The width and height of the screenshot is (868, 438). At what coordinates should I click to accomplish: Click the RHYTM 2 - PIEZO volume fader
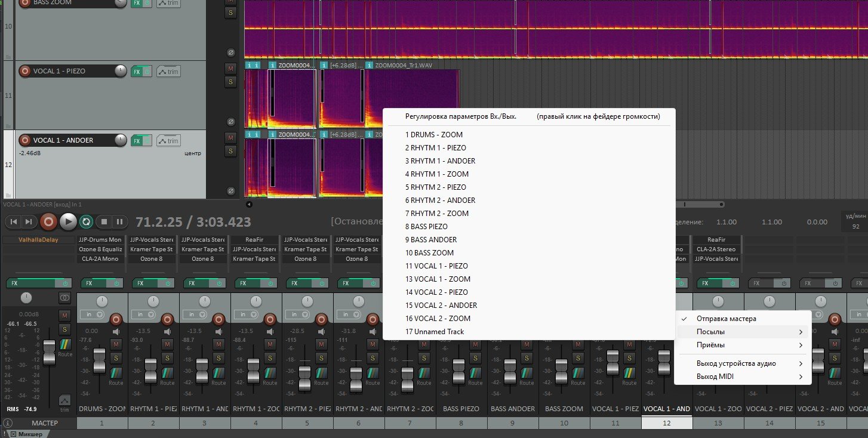pyautogui.click(x=305, y=378)
